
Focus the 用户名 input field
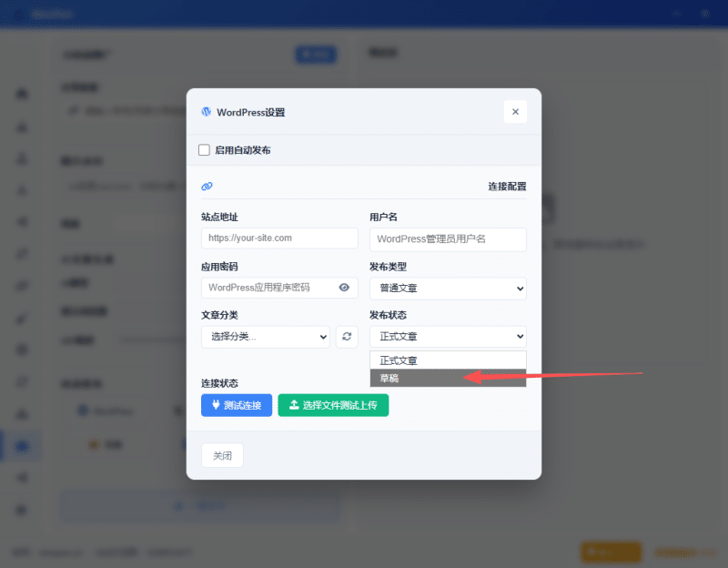coord(448,239)
